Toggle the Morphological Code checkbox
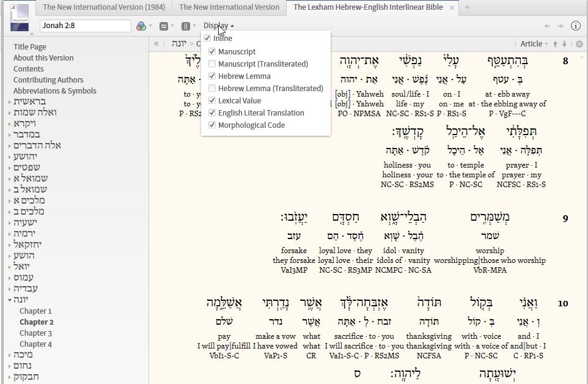 click(212, 125)
